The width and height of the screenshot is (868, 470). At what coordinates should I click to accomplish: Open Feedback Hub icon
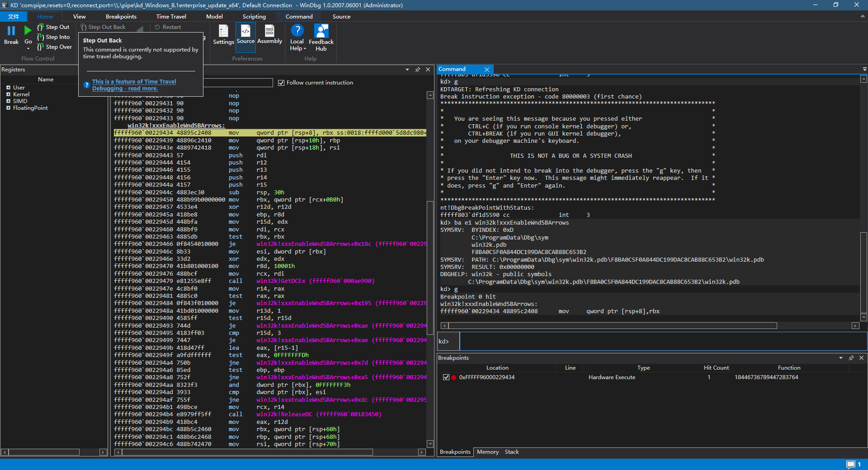pos(321,31)
